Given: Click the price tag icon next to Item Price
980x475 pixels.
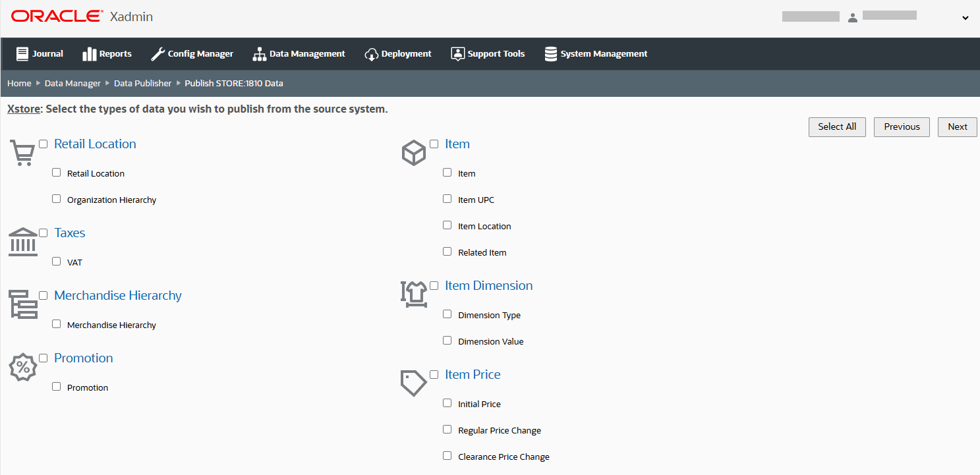Looking at the screenshot, I should point(413,383).
